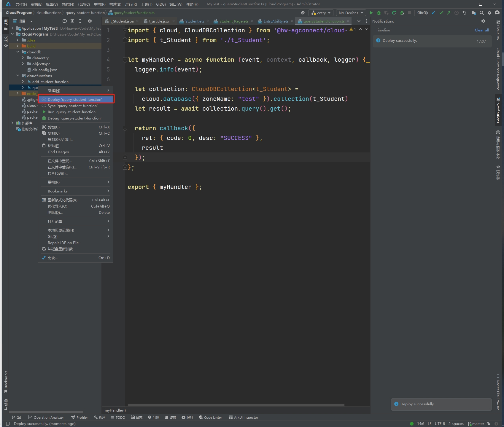Expand the Application [MyTest] tree node

[x=12, y=28]
